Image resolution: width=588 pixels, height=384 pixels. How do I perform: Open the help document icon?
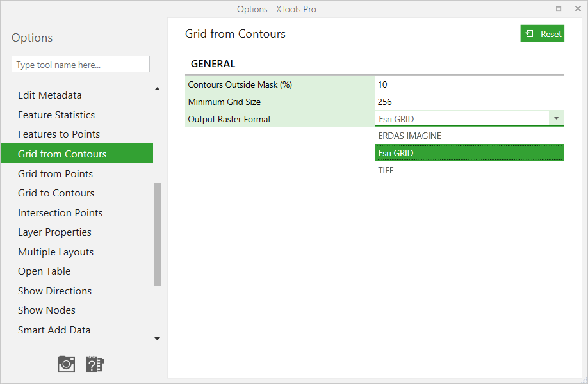95,364
